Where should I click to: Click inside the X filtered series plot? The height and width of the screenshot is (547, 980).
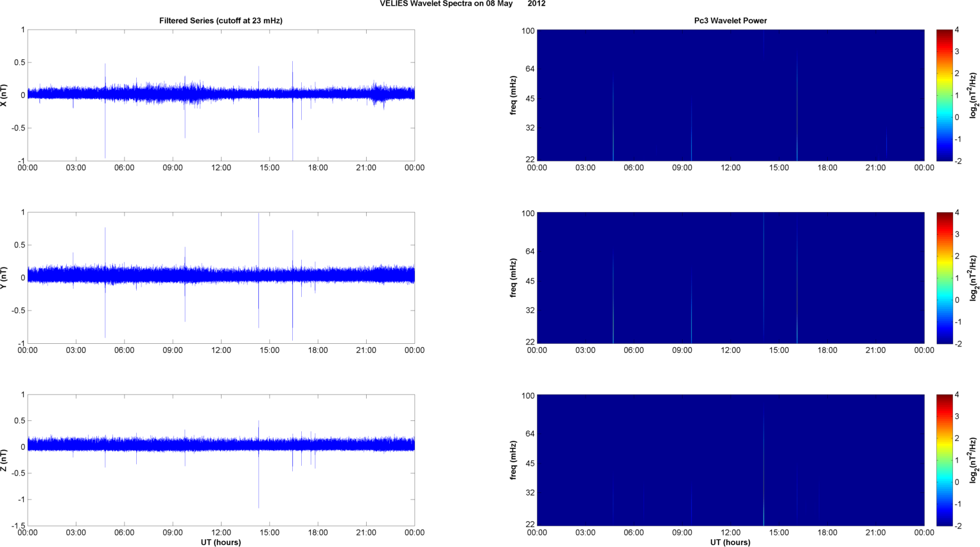(221, 95)
